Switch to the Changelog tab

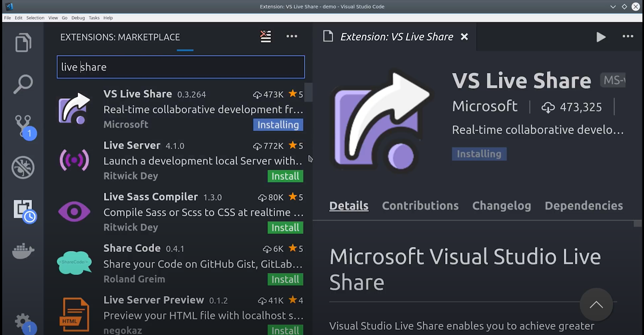[x=501, y=206]
